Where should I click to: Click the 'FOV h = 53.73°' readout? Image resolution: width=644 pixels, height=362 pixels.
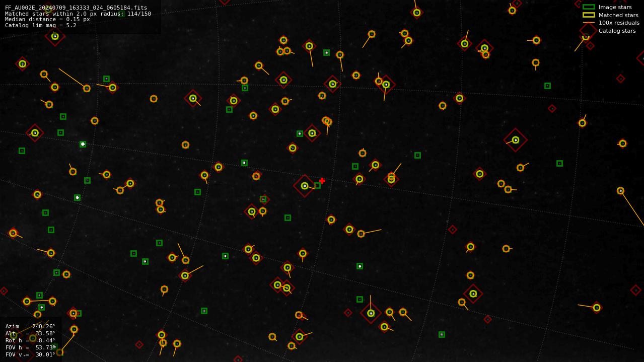pos(30,347)
